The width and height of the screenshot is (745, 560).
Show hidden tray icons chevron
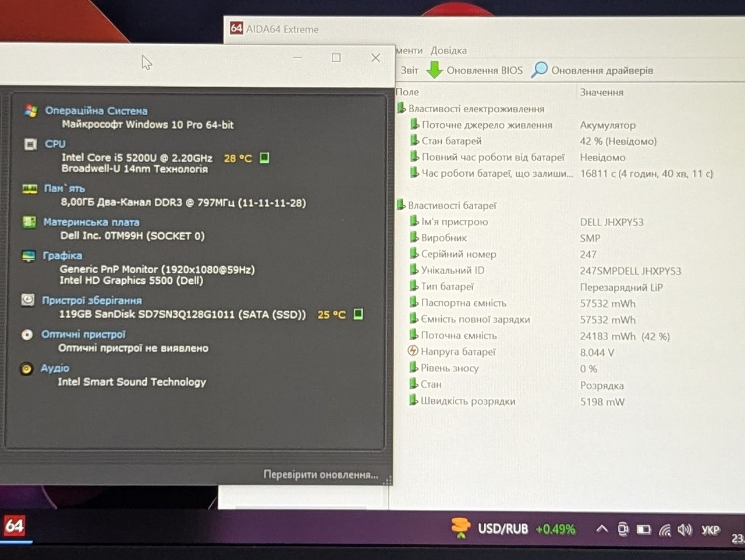pos(602,529)
